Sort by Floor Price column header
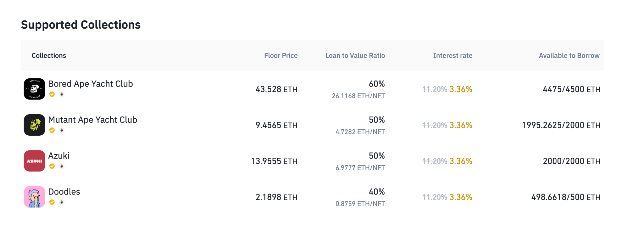 281,56
